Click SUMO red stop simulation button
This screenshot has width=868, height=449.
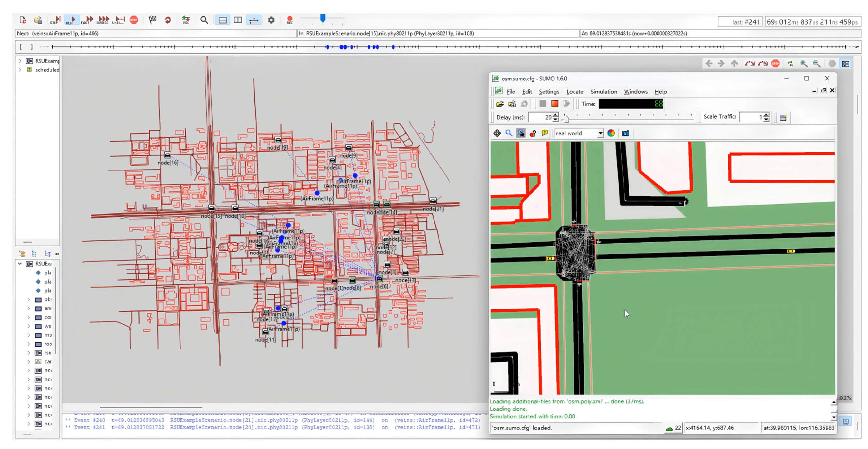(x=555, y=104)
